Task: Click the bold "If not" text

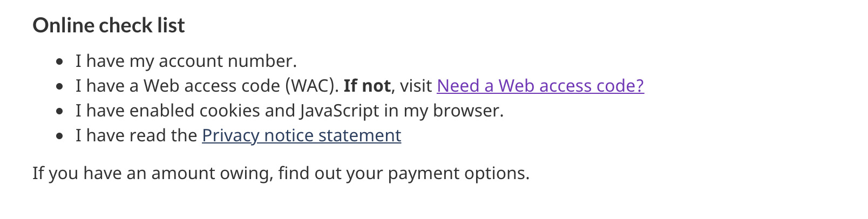Action: tap(367, 86)
